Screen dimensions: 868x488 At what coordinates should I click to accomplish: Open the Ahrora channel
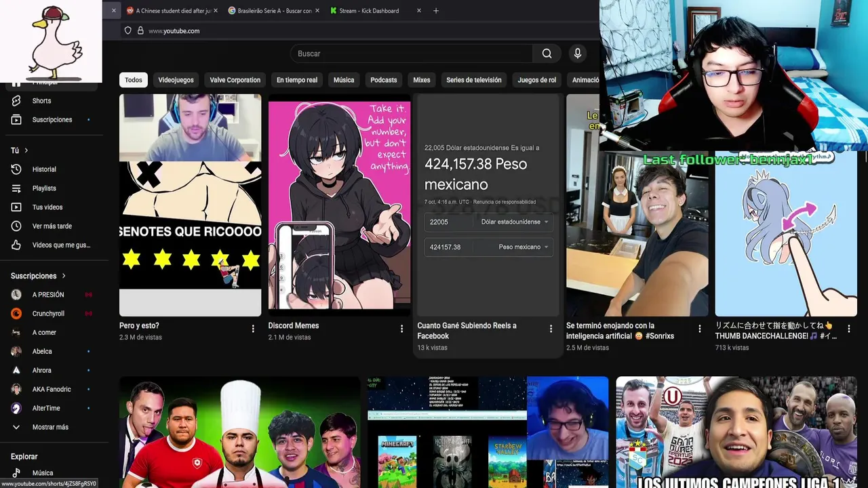(42, 371)
